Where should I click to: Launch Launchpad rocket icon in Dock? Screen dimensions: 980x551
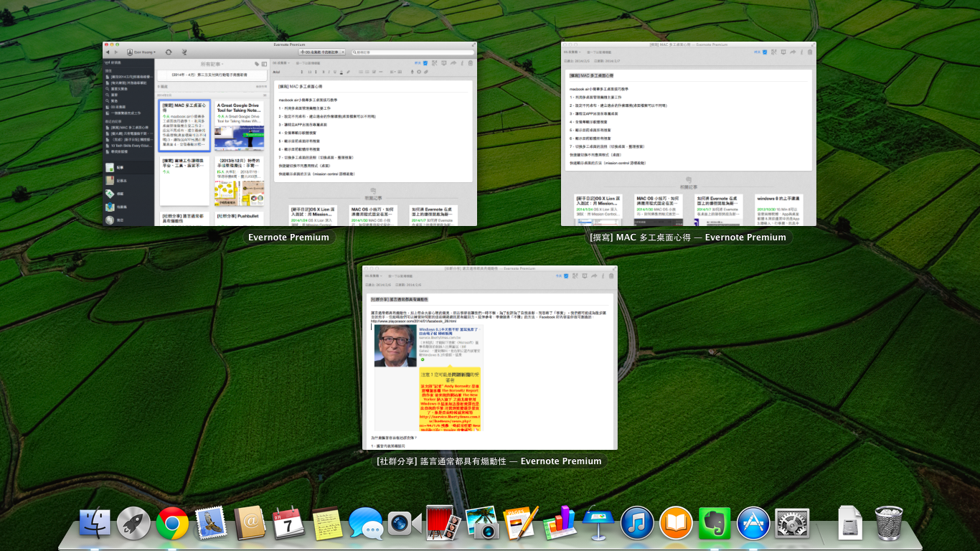133,524
